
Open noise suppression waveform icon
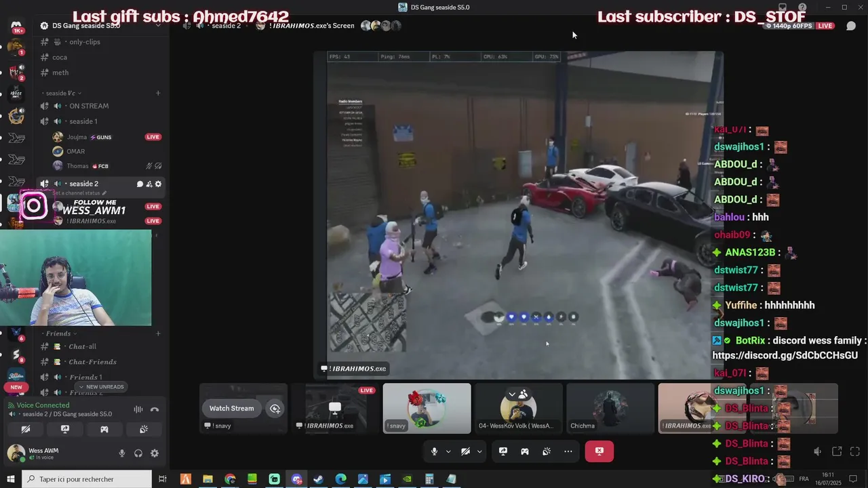(138, 409)
